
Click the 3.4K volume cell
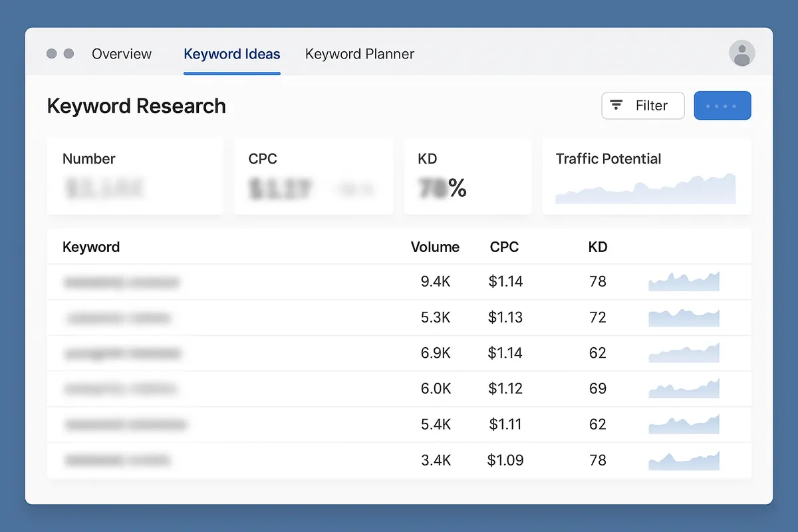[436, 460]
